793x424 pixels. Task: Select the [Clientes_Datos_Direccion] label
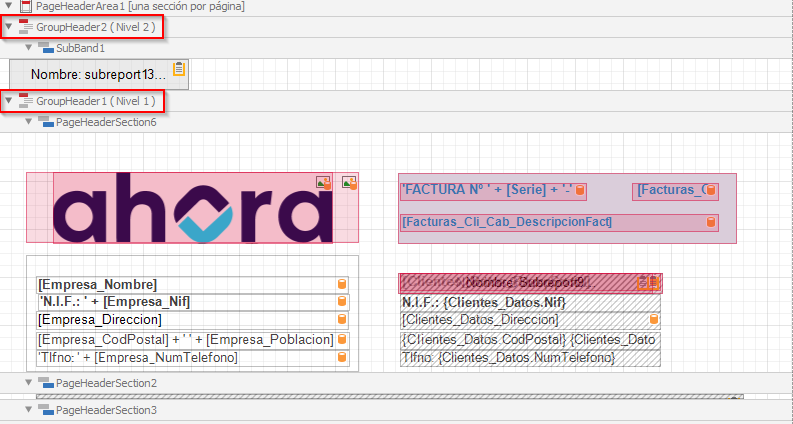[x=531, y=320]
